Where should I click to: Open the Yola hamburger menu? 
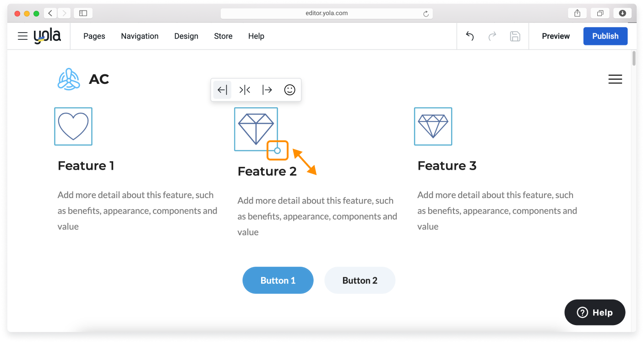tap(22, 36)
